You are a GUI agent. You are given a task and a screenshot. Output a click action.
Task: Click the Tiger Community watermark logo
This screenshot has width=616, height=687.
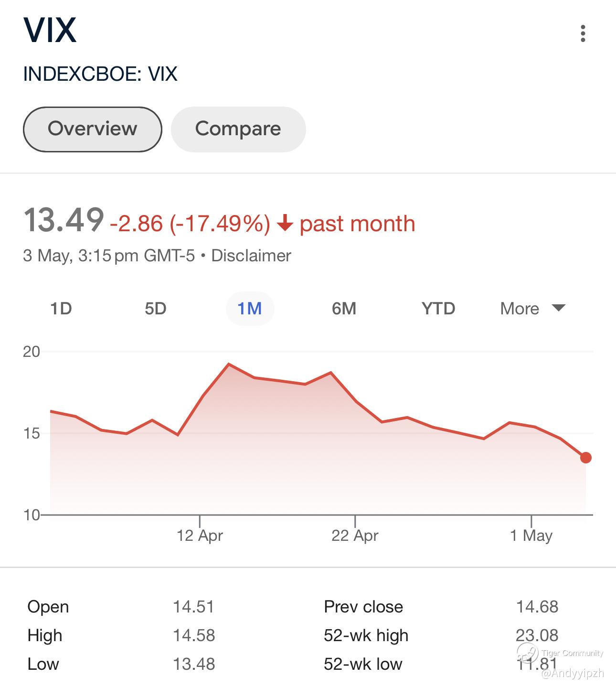pos(528,652)
